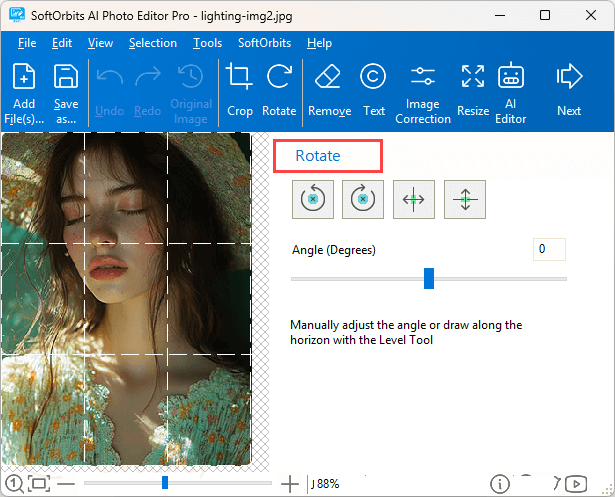Open the Selection menu
The image size is (615, 497).
[152, 43]
